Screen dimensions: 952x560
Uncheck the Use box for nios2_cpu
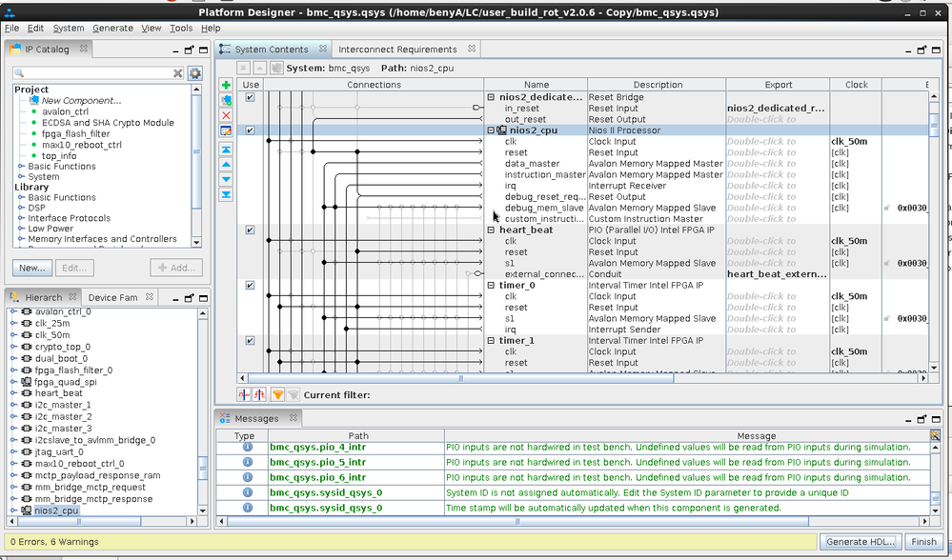pos(250,130)
